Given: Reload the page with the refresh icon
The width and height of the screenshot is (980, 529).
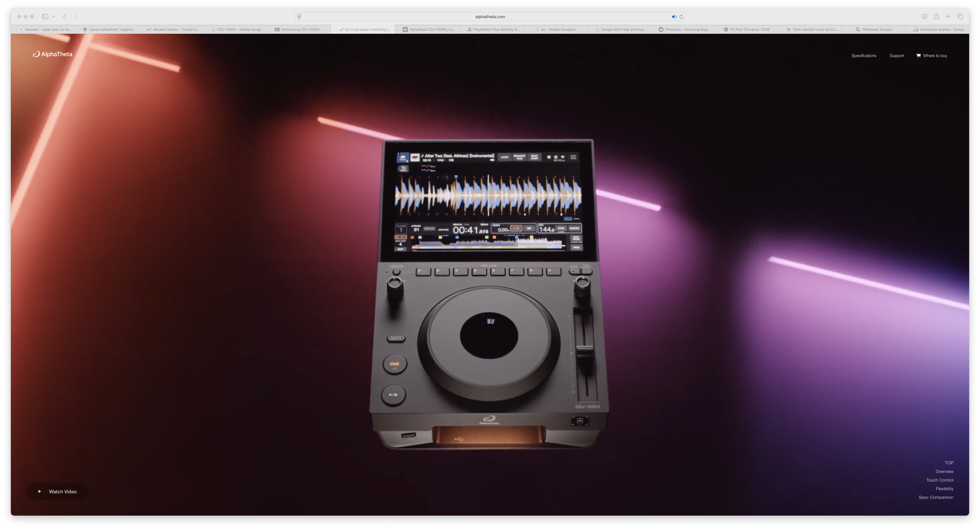Looking at the screenshot, I should pyautogui.click(x=681, y=17).
